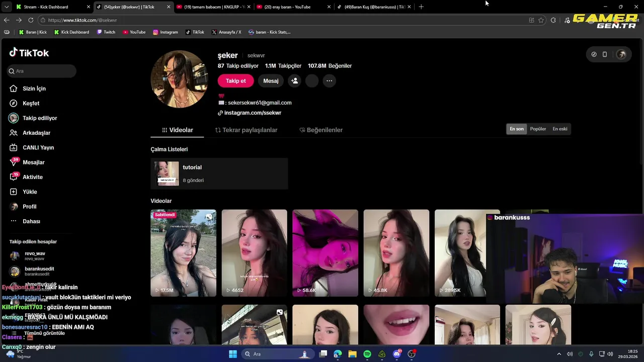Image resolution: width=644 pixels, height=362 pixels.
Task: Open the 1.1M Takipçiler followers list
Action: 283,66
